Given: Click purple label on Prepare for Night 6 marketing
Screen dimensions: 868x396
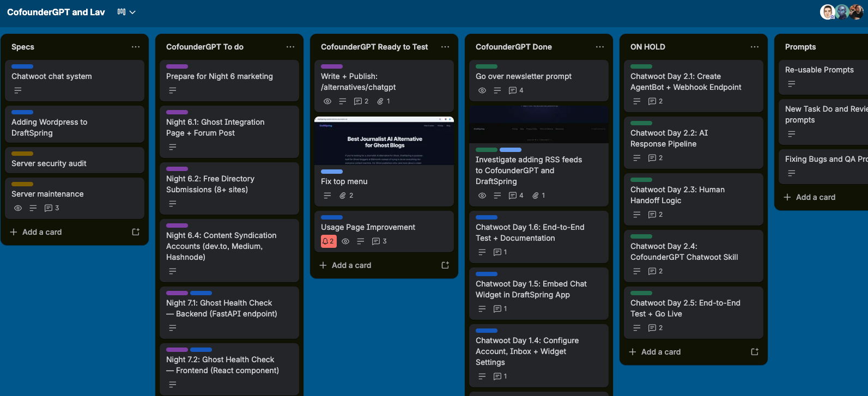Looking at the screenshot, I should pyautogui.click(x=177, y=66).
